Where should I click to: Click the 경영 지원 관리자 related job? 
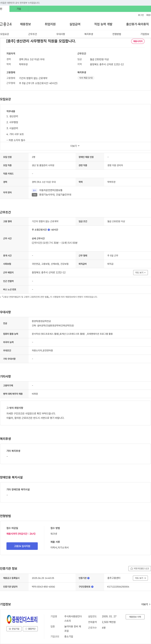point(115,165)
